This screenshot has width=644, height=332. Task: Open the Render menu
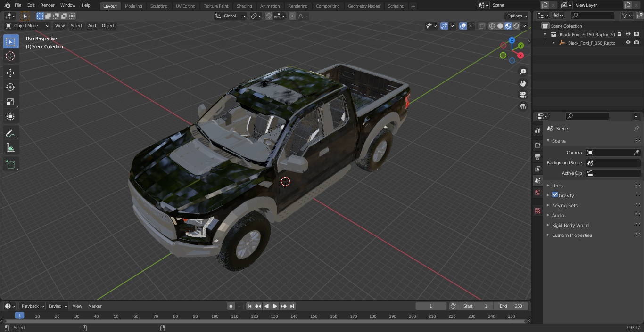coord(47,5)
